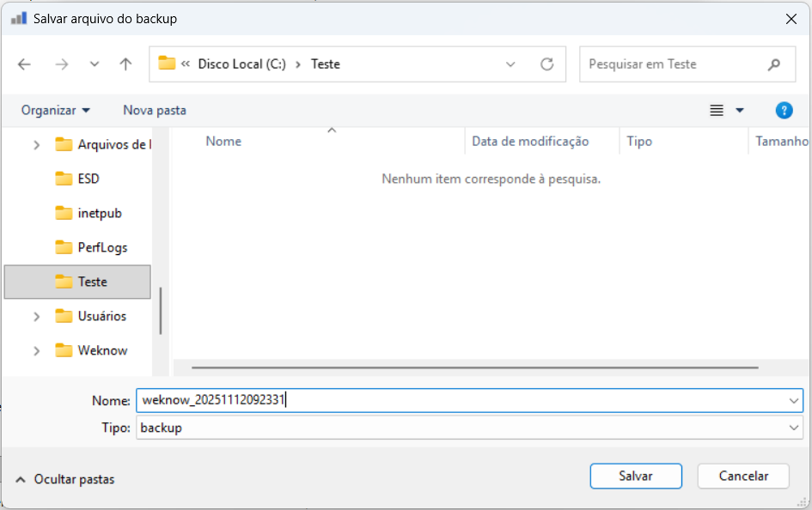Open help with the blue question icon
This screenshot has width=812, height=510.
784,110
